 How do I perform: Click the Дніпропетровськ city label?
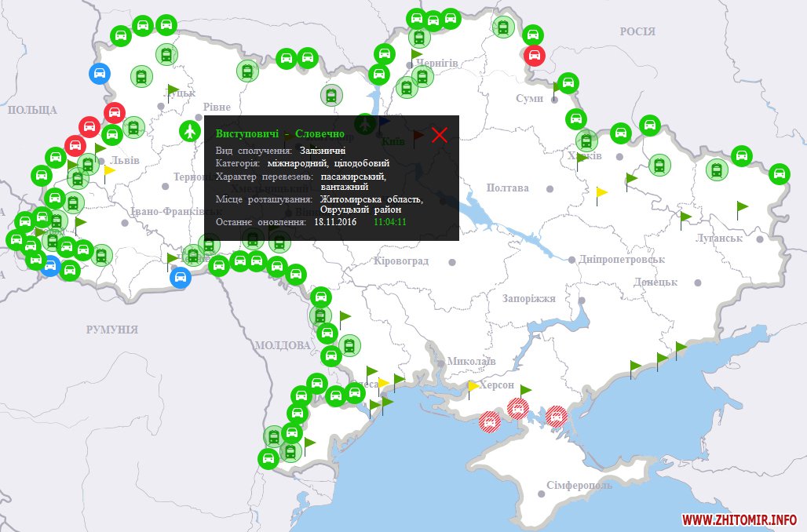(623, 260)
